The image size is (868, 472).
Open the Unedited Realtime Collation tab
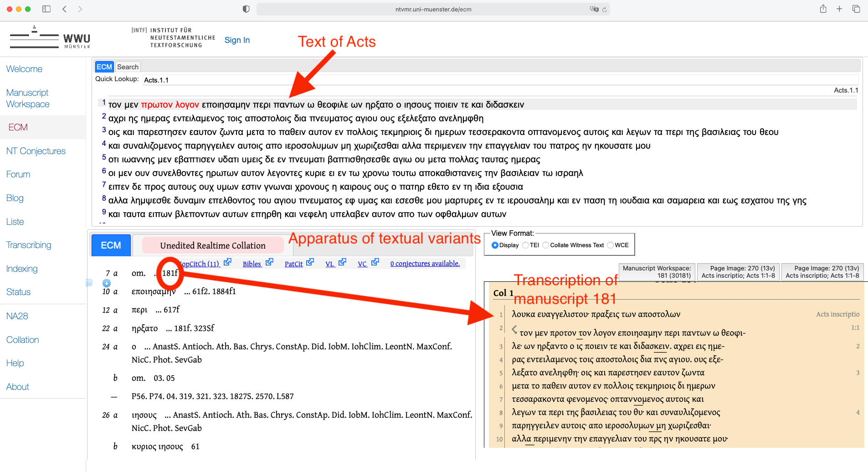pyautogui.click(x=213, y=245)
